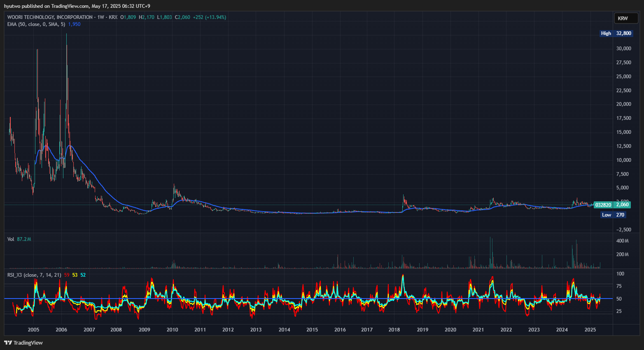644x350 pixels.
Task: Click the close value C2,060 in header
Action: coord(182,17)
